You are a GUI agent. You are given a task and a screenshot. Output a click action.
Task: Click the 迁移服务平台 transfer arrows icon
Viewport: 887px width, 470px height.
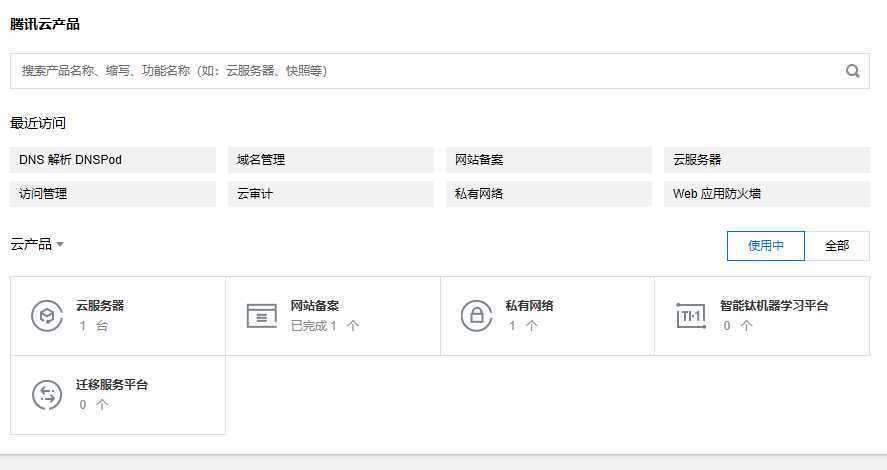point(47,395)
